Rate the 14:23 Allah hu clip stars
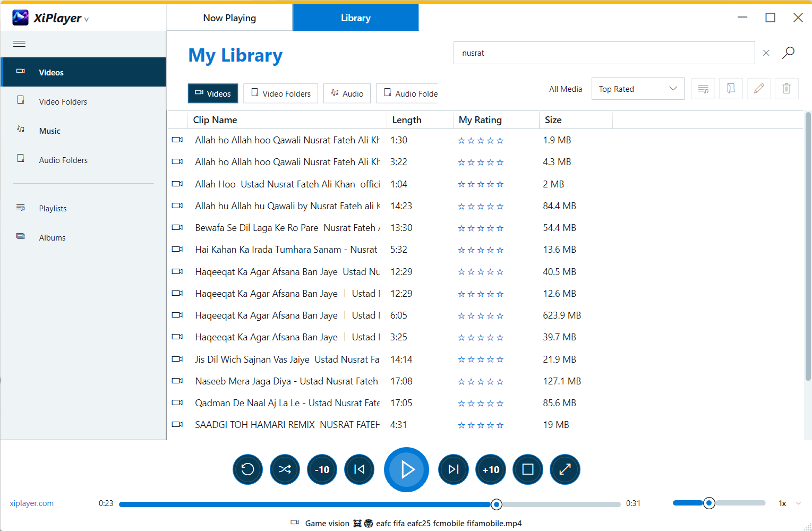Screen dimensions: 812x531 pyautogui.click(x=481, y=207)
